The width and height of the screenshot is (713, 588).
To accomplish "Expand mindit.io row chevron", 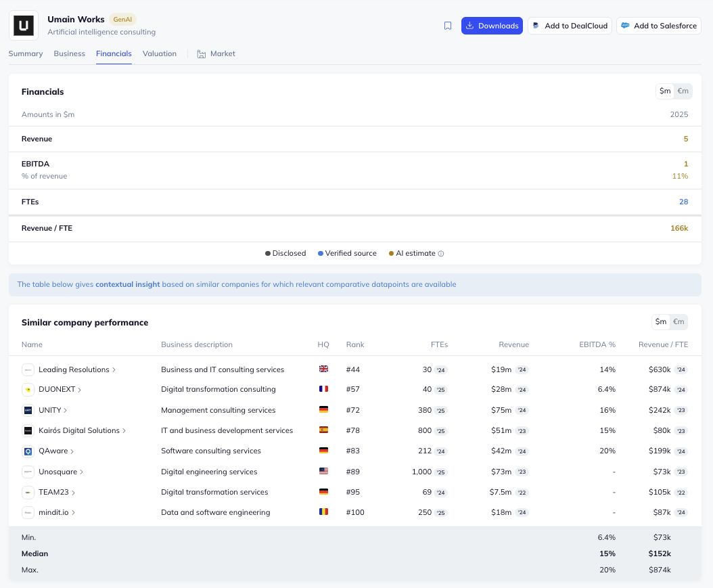I will pyautogui.click(x=74, y=513).
